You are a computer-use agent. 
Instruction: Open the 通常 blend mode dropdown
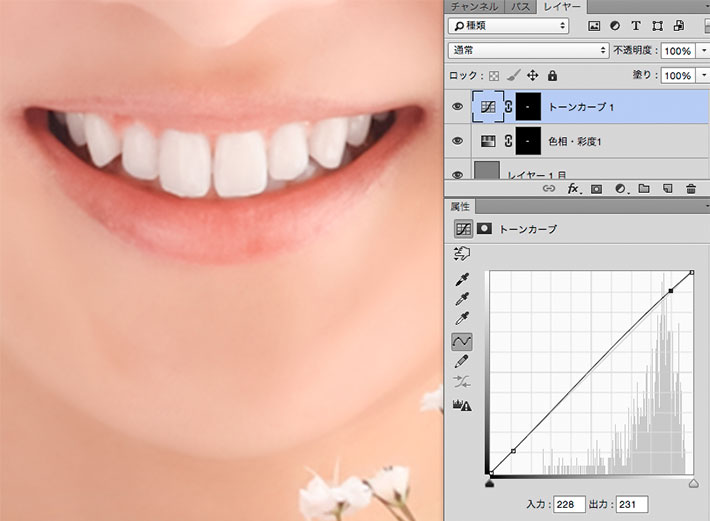(x=528, y=50)
